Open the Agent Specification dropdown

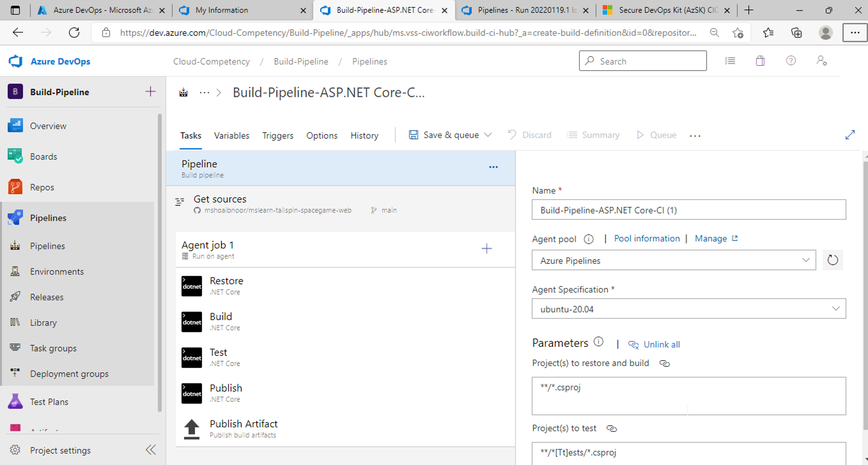click(x=689, y=309)
